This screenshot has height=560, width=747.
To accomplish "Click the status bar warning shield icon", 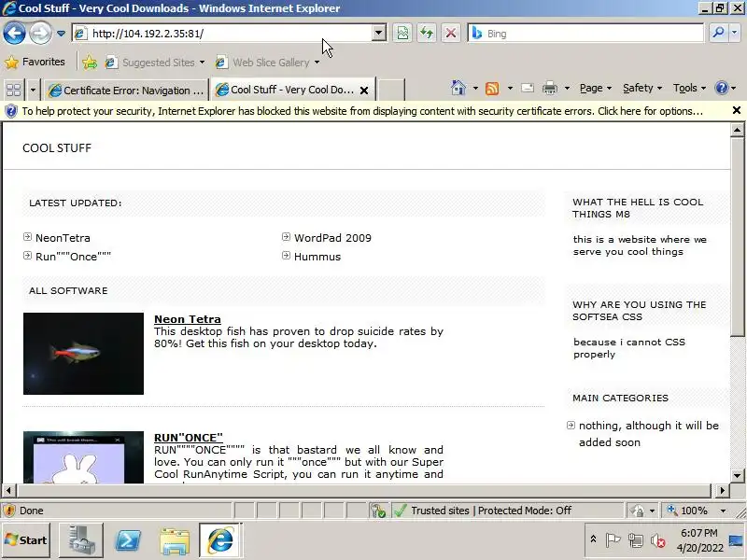I will click(x=8, y=511).
